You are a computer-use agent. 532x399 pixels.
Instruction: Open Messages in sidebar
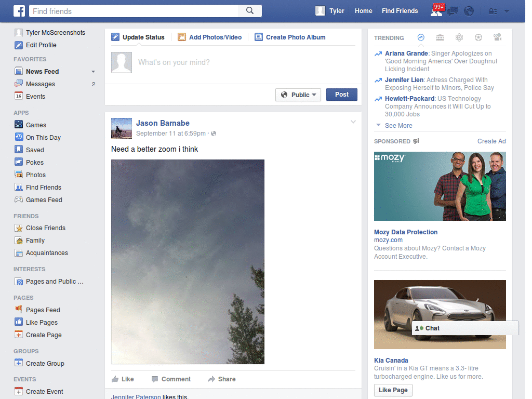coord(41,84)
